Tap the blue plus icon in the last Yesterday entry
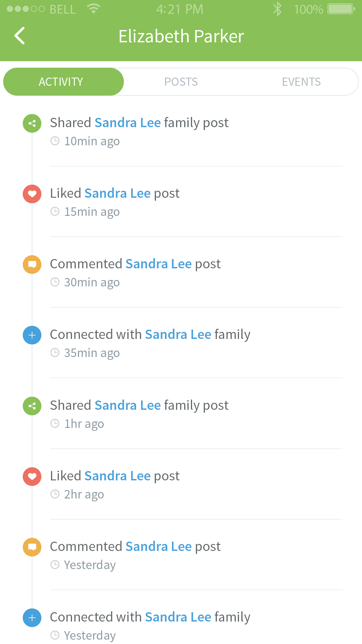362x644 pixels. click(32, 618)
